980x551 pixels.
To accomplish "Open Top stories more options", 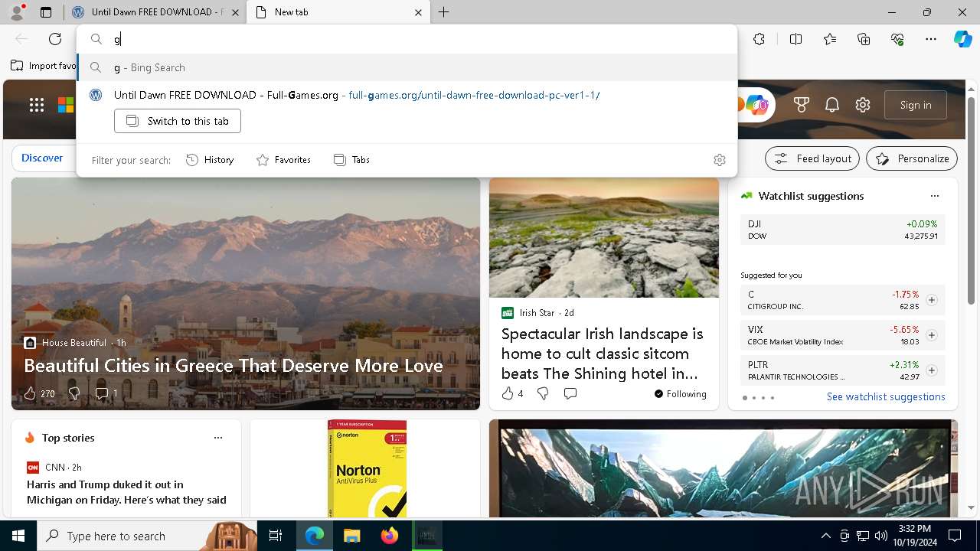I will (x=218, y=438).
